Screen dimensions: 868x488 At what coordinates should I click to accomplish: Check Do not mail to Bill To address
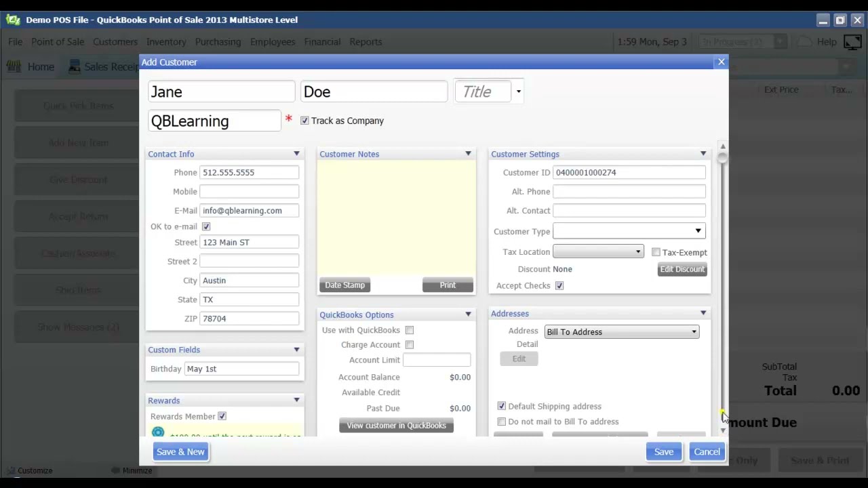(x=501, y=422)
